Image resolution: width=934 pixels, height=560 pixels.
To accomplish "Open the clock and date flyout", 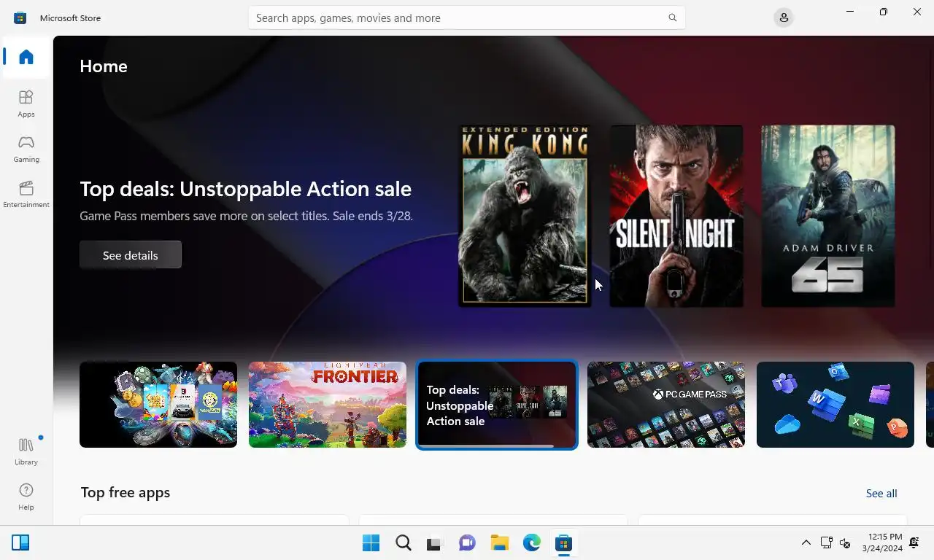I will coord(881,542).
